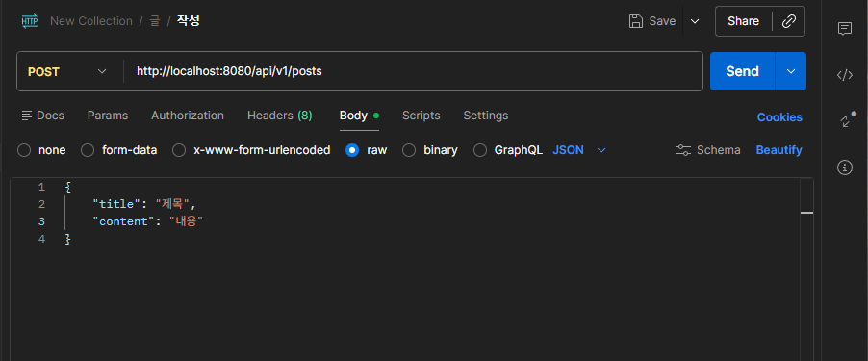Screen dimensions: 868x361
Task: Select the raw body option
Action: 352,150
